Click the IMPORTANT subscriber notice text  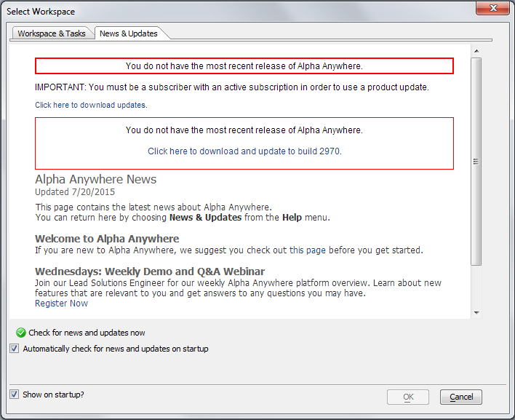coord(232,87)
